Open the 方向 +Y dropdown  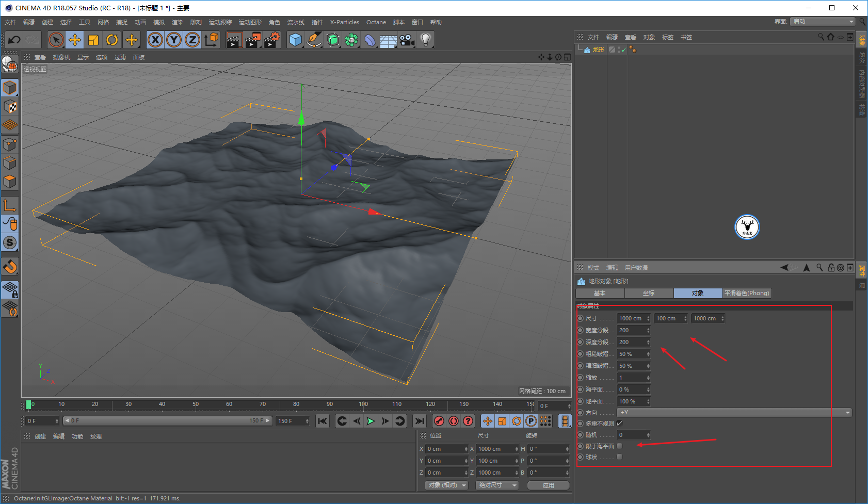(x=734, y=412)
